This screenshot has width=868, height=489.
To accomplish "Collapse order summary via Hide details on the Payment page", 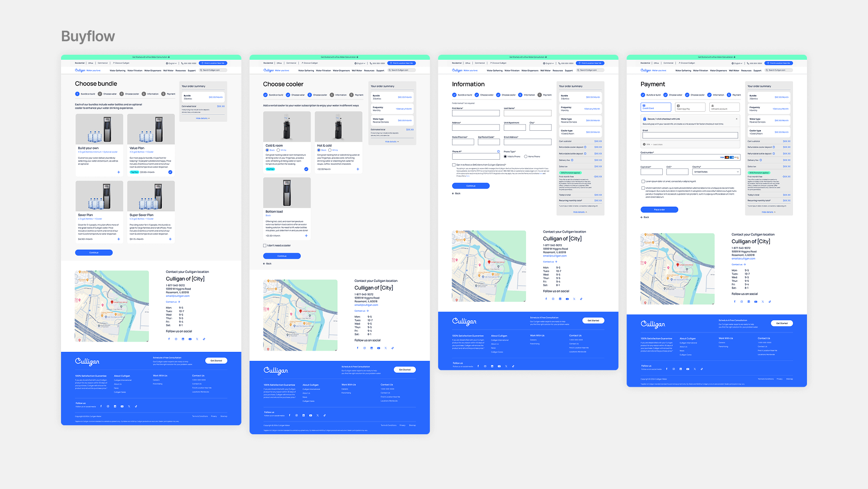I will [768, 212].
